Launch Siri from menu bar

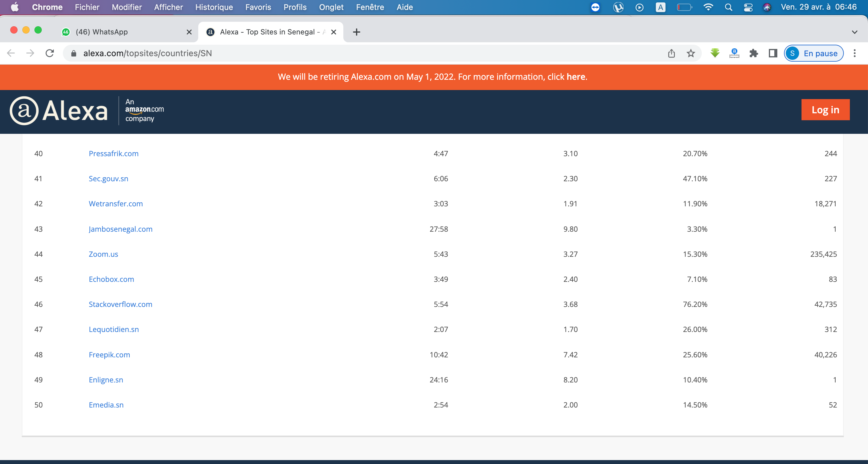point(767,7)
